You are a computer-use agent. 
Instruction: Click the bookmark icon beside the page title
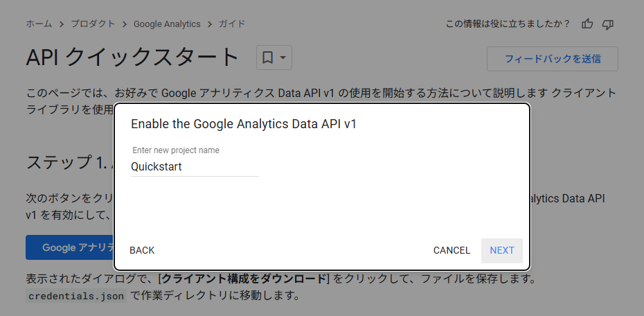point(267,58)
